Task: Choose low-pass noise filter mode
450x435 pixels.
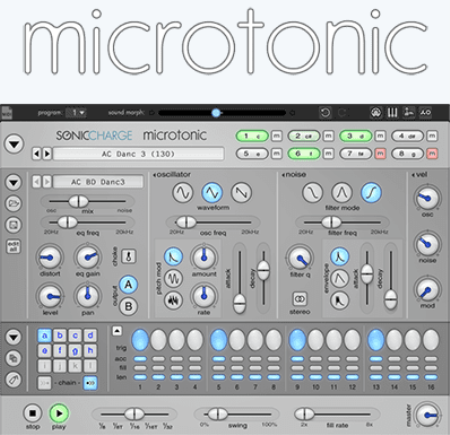Action: tap(312, 192)
